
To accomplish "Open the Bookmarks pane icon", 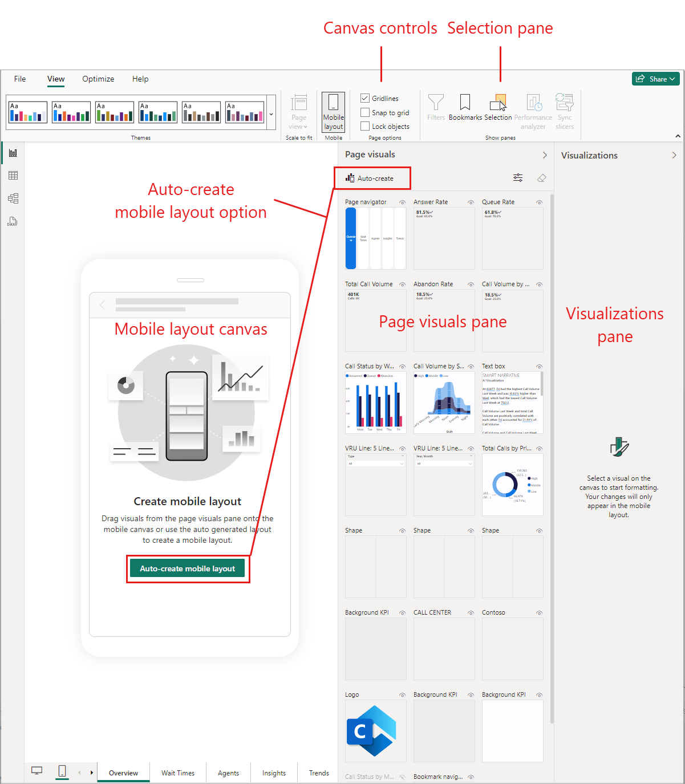I will click(x=465, y=107).
